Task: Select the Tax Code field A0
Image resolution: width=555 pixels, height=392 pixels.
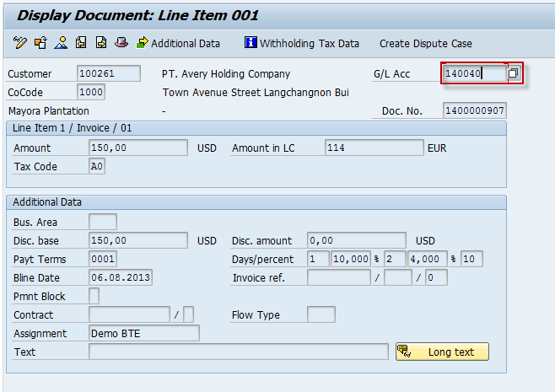Action: (97, 166)
